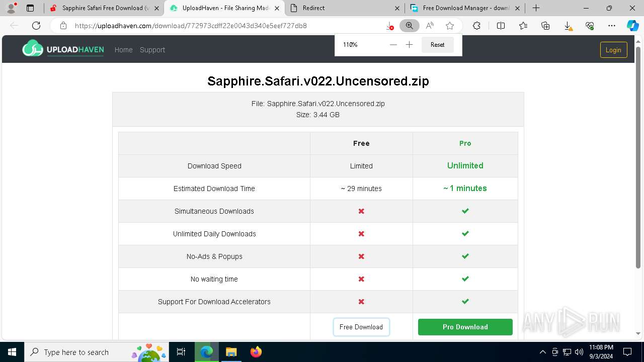Open the Extensions puzzle icon
The image size is (644, 362).
476,26
